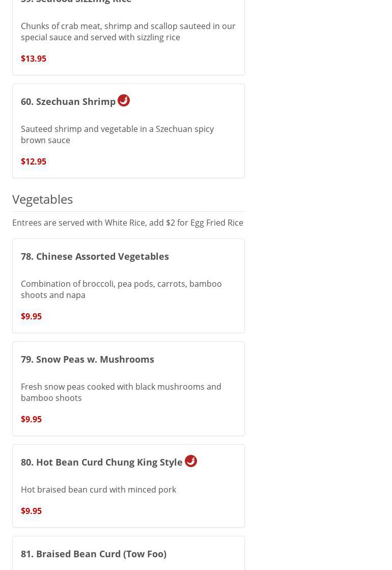This screenshot has height=570, width=392.
Task: Click the crab meat, shrimp and scallop description
Action: pyautogui.click(x=128, y=32)
